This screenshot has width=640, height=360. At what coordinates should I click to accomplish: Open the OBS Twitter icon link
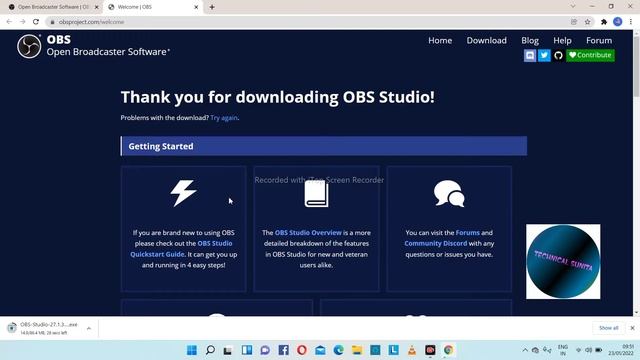coord(544,55)
